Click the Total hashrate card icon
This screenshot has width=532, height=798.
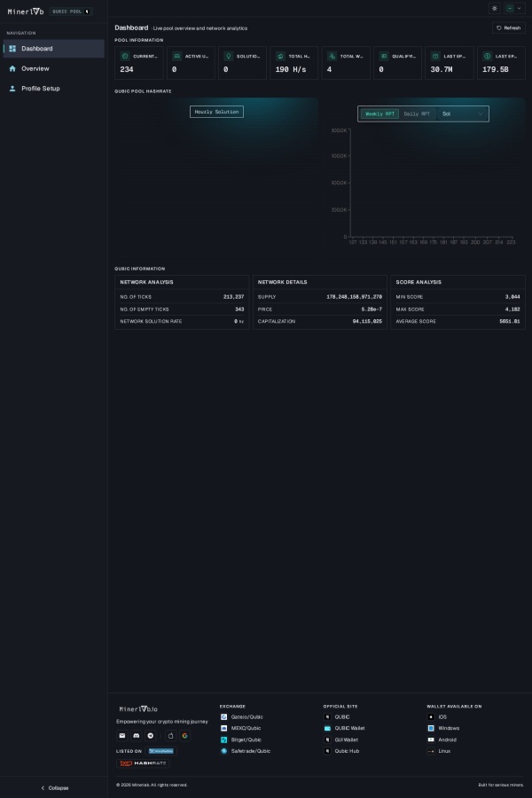click(x=280, y=56)
